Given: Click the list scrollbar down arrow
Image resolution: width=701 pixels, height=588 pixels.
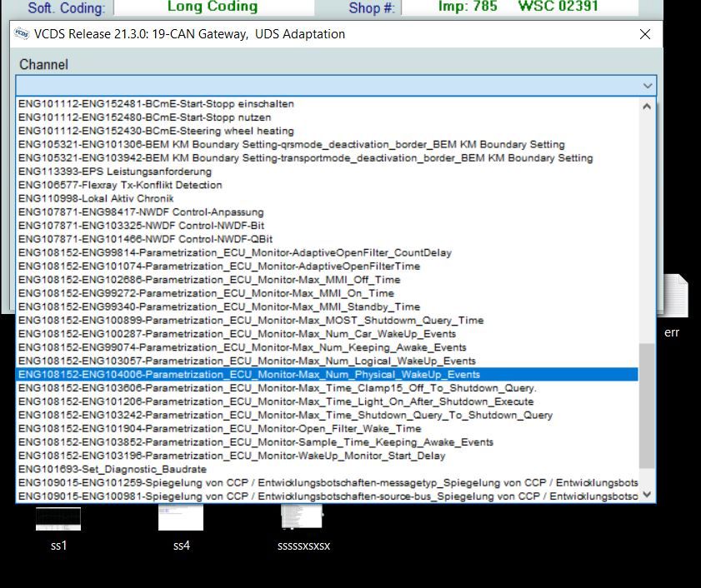Looking at the screenshot, I should pyautogui.click(x=647, y=494).
